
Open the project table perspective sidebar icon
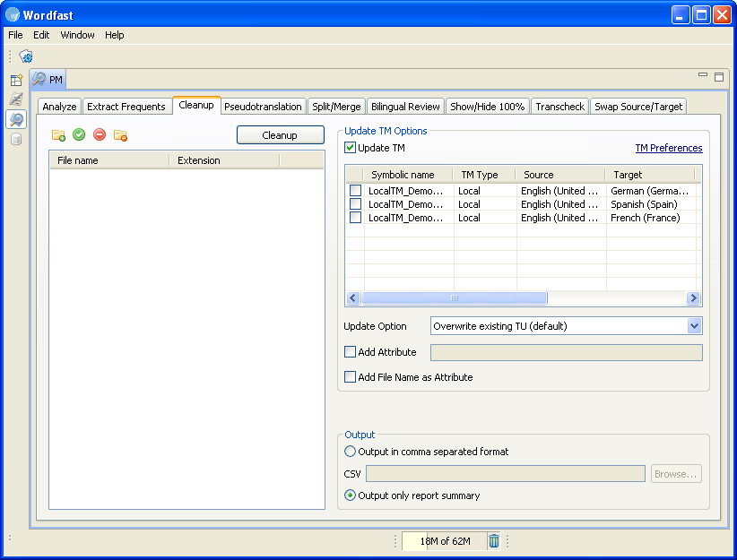tap(16, 80)
